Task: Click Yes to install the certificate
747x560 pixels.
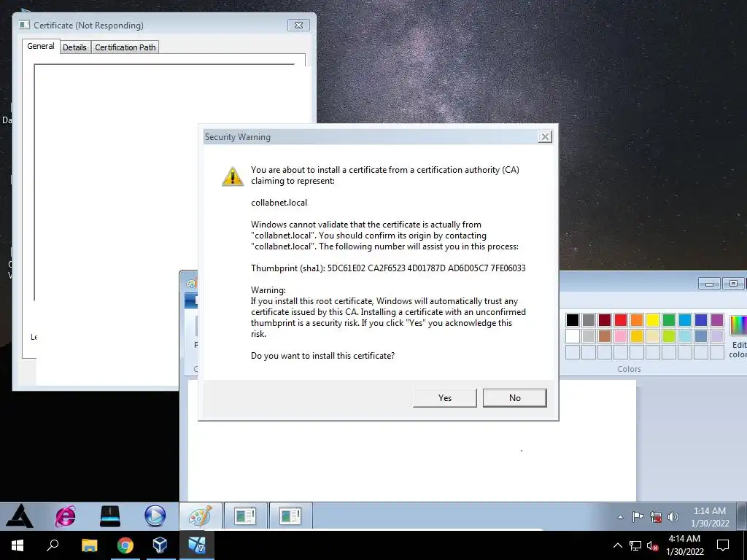Action: click(444, 398)
